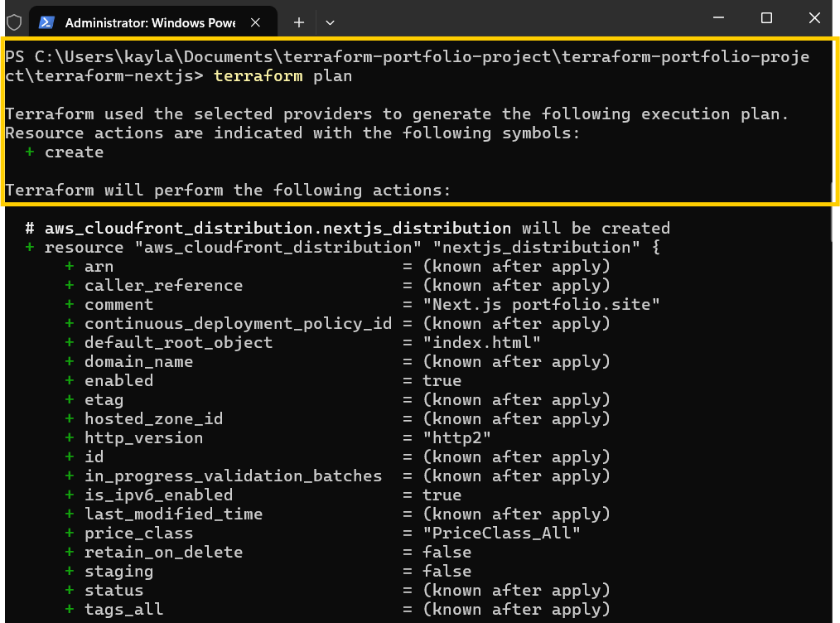
Task: Click the "index.html" value in output
Action: point(481,342)
